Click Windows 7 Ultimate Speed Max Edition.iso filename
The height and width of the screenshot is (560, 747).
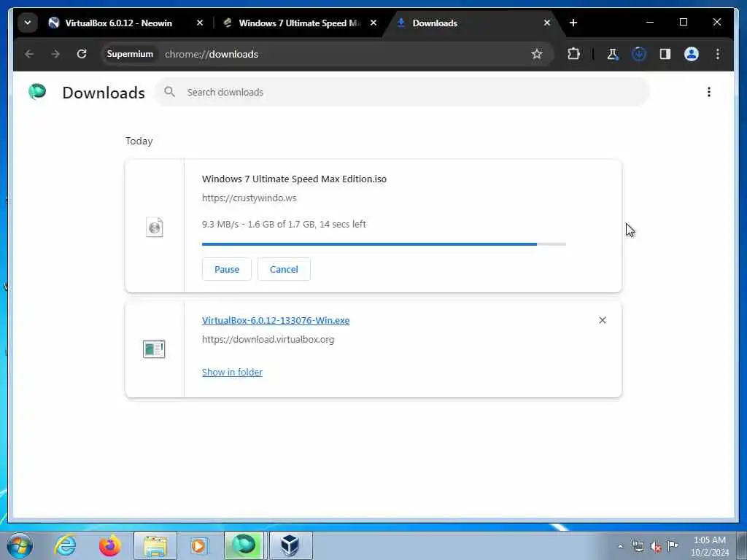pos(295,179)
